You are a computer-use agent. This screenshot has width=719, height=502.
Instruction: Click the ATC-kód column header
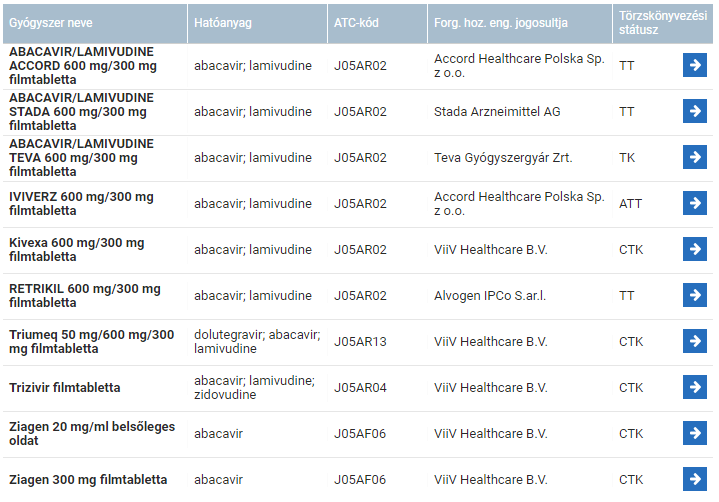(x=357, y=22)
